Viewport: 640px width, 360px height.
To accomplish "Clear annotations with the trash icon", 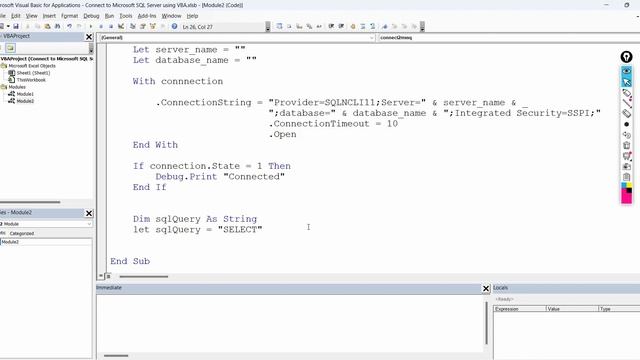I will pos(627,145).
